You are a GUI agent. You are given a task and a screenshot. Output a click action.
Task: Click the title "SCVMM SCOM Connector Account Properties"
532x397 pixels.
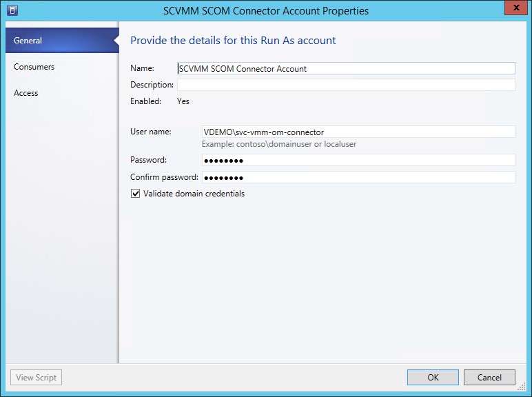click(x=266, y=11)
